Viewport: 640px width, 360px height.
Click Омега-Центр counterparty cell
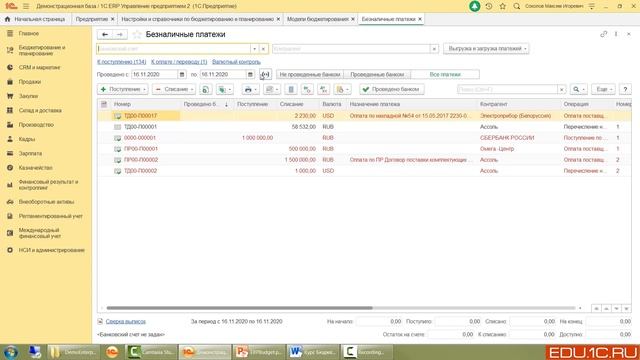click(497, 149)
